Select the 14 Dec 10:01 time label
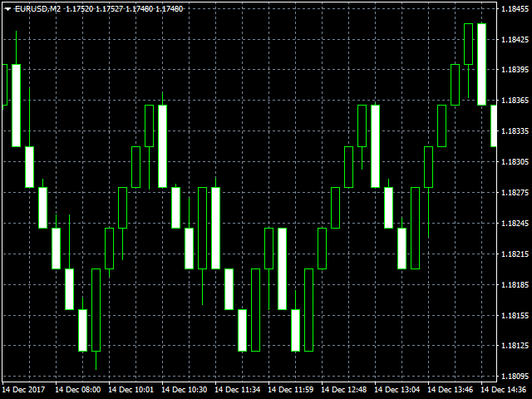The width and height of the screenshot is (532, 399). pos(131,389)
